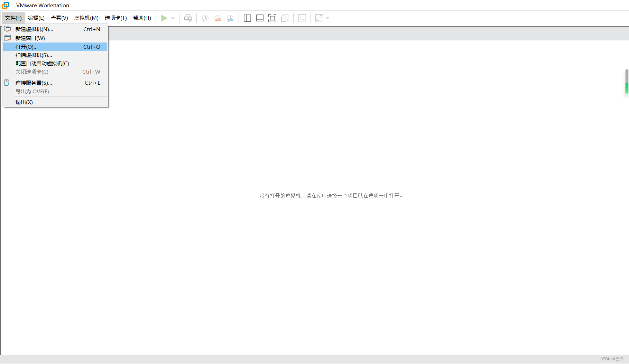Enter full screen mode icon

272,18
